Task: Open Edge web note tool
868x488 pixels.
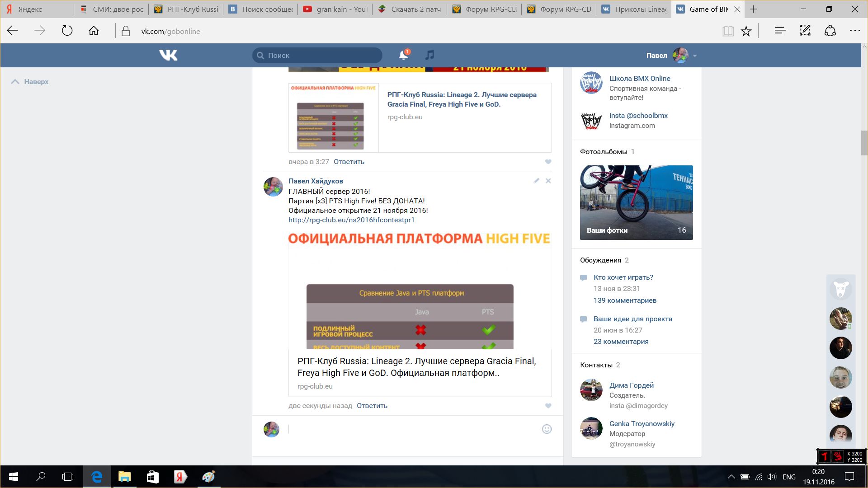Action: tap(805, 31)
